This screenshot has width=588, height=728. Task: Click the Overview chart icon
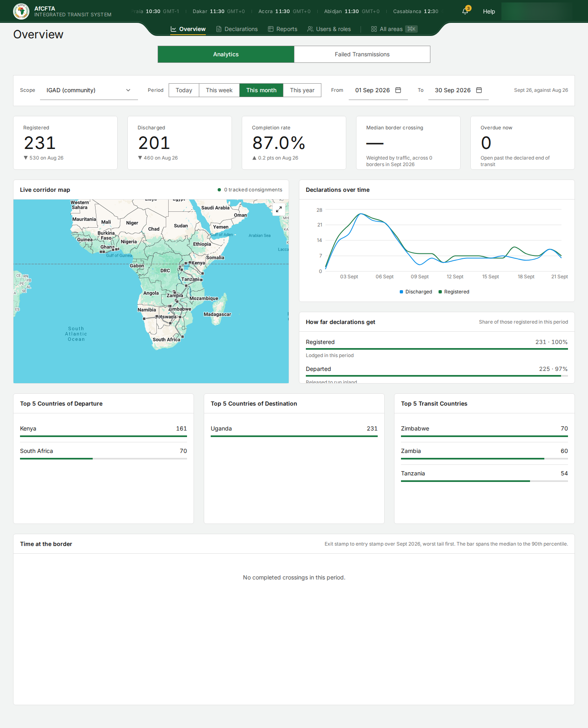pyautogui.click(x=174, y=29)
